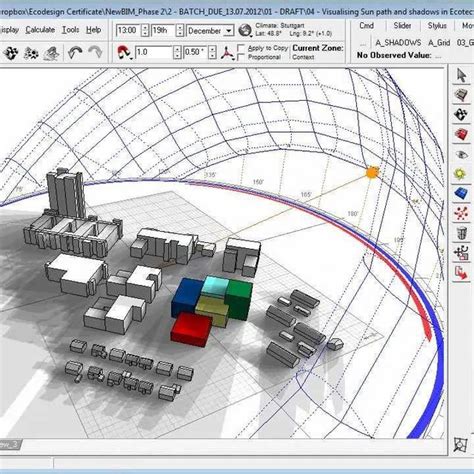Click the orange sun position marker
Image resolution: width=474 pixels, height=474 pixels.
coord(372,173)
